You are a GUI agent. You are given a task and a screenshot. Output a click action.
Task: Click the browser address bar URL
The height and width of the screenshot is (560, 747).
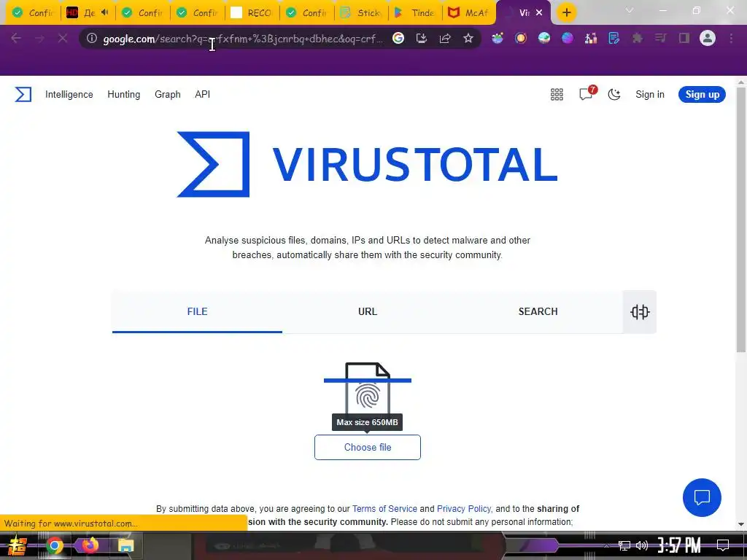243,39
